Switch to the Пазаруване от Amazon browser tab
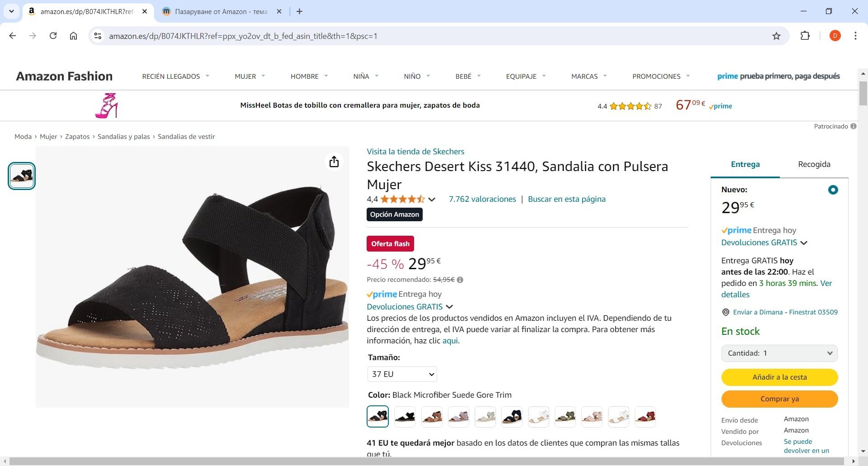The height and width of the screenshot is (466, 868). 221,12
